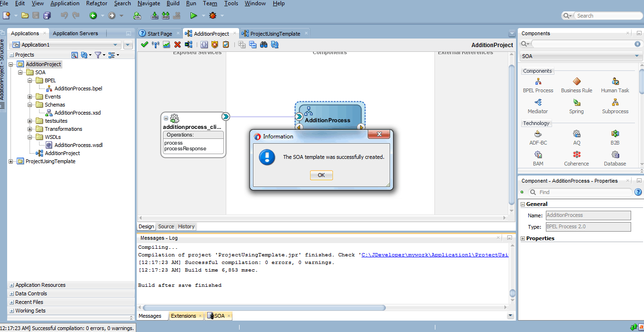The height and width of the screenshot is (332, 644).
Task: Collapse the AdditionProject tree node
Action: pos(11,64)
